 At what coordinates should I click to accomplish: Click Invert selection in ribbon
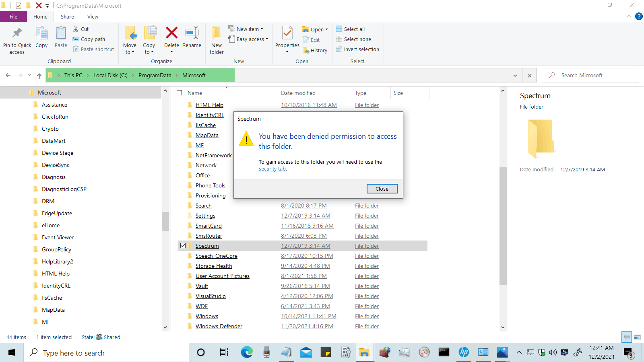tap(358, 49)
